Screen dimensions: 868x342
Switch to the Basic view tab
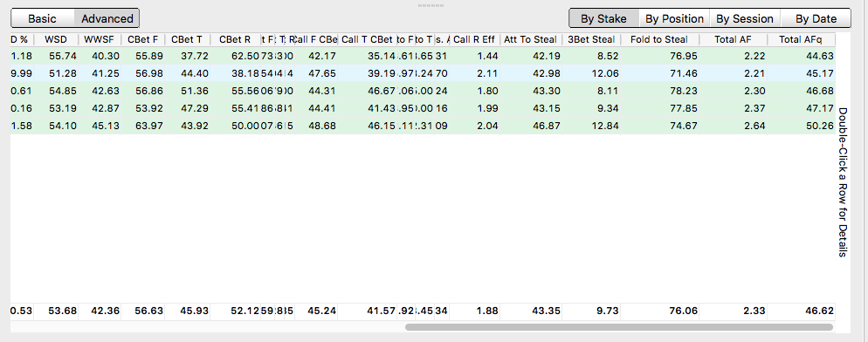point(43,18)
